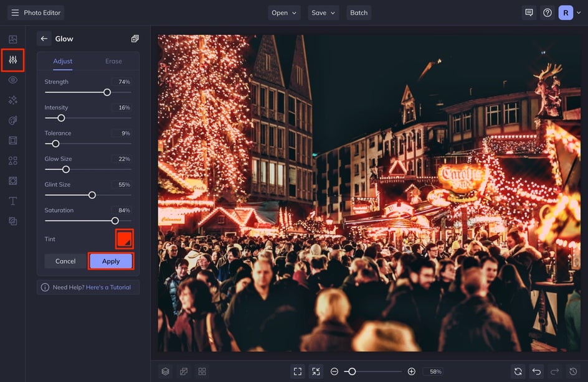This screenshot has height=382, width=588.
Task: Open the Overlays sidebar icon
Action: click(x=12, y=221)
